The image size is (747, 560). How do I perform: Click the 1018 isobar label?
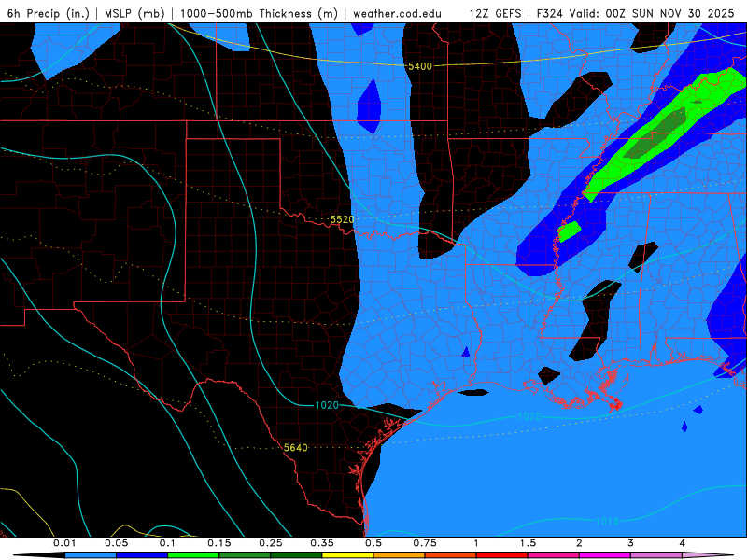pyautogui.click(x=607, y=521)
